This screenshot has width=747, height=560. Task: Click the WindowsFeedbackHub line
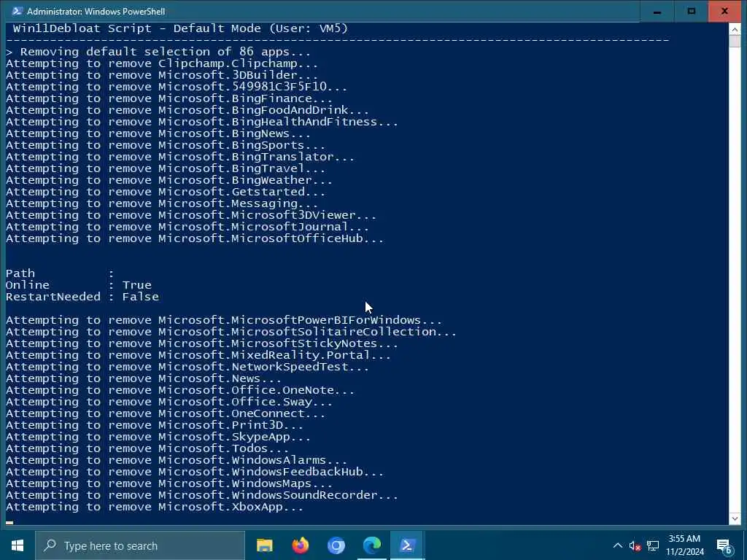click(x=195, y=472)
